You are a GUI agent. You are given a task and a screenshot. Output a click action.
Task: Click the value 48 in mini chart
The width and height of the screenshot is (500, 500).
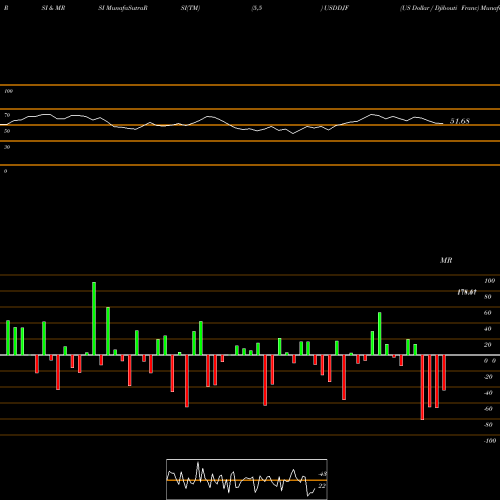[322, 474]
